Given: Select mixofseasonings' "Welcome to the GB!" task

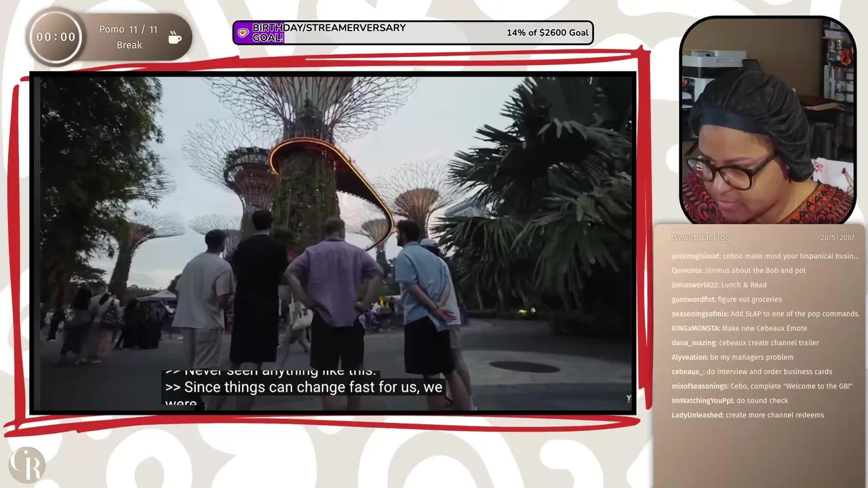Looking at the screenshot, I should coord(762,386).
